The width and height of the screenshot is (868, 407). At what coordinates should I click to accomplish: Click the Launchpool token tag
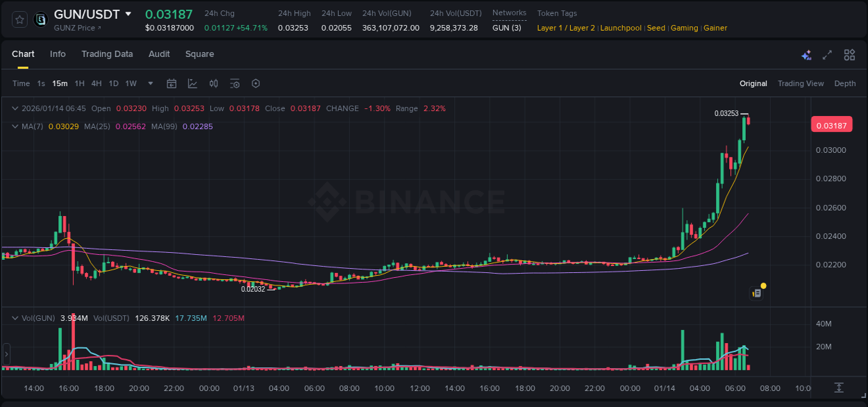pyautogui.click(x=621, y=28)
